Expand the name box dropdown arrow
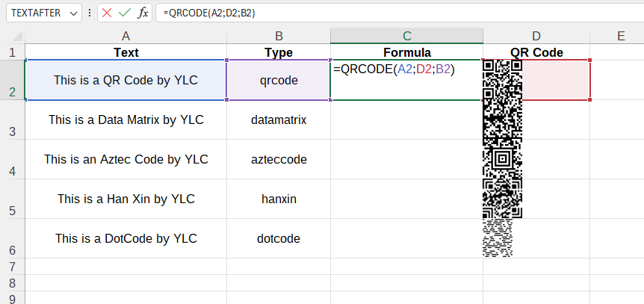The height and width of the screenshot is (304, 644). click(72, 13)
